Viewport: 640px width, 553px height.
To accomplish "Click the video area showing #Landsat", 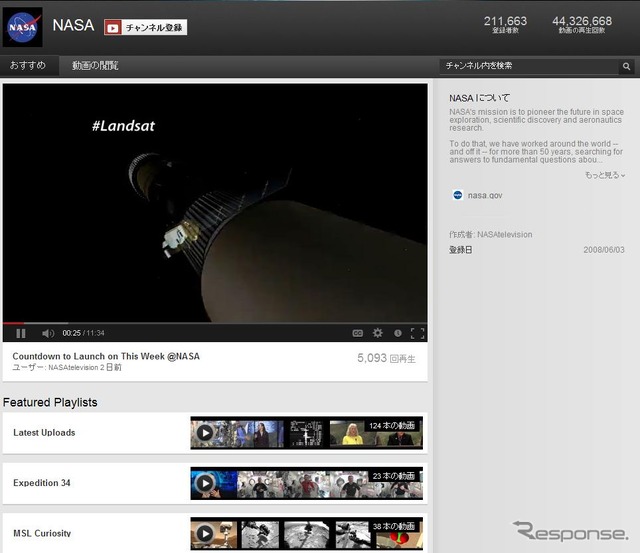I will click(215, 203).
